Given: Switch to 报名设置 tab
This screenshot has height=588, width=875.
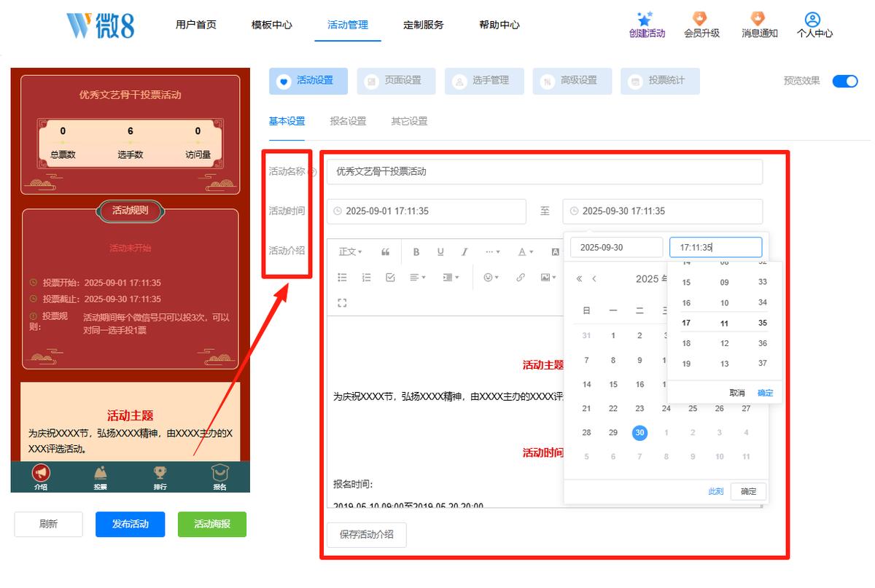Looking at the screenshot, I should [348, 122].
